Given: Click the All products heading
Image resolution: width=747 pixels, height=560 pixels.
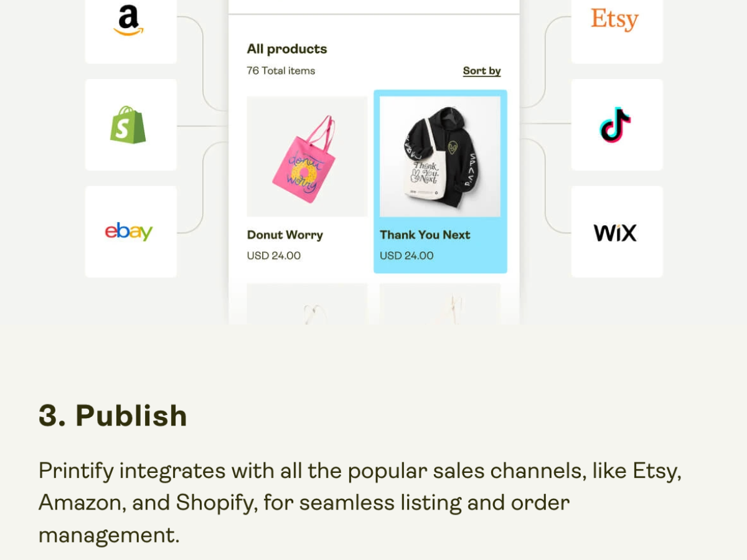Looking at the screenshot, I should [287, 49].
